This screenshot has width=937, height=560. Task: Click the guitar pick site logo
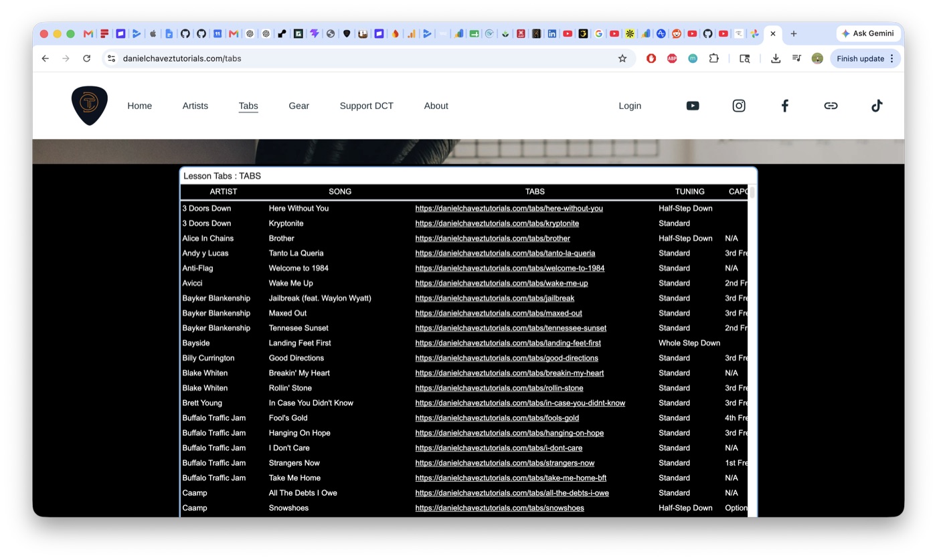tap(90, 106)
